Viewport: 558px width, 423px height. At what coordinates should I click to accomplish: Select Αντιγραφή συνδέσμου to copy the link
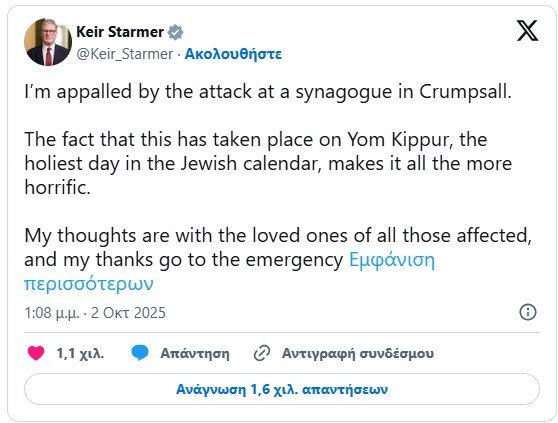[x=358, y=353]
